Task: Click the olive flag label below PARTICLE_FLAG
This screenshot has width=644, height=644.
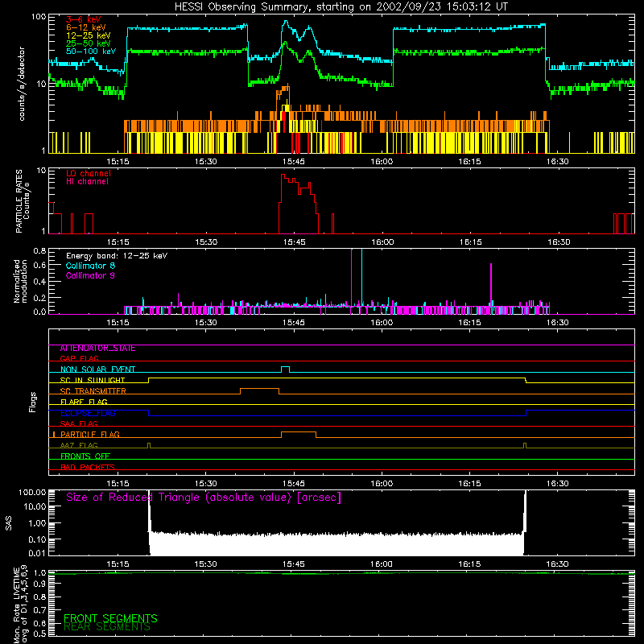Action: [79, 446]
